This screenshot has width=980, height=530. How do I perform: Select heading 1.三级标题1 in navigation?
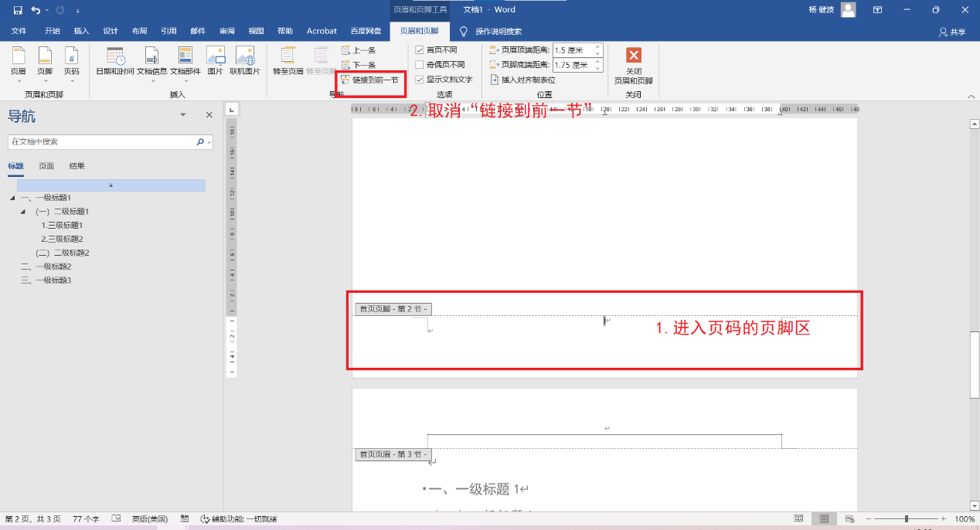coord(62,226)
